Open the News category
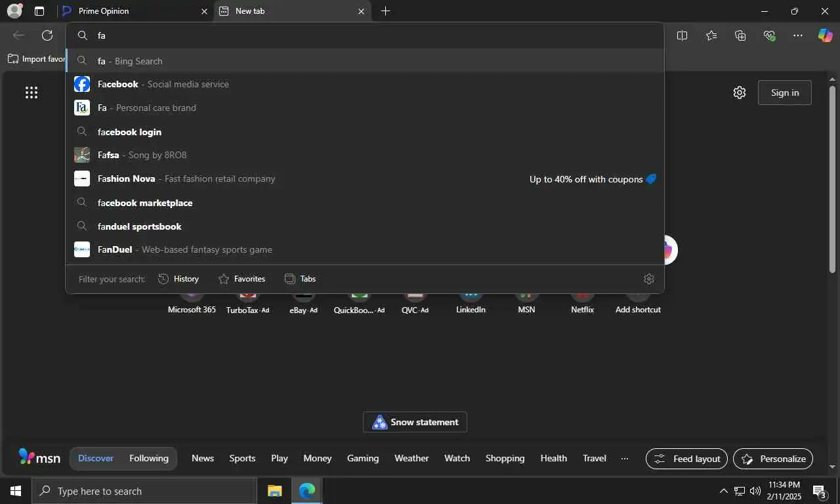 [203, 458]
